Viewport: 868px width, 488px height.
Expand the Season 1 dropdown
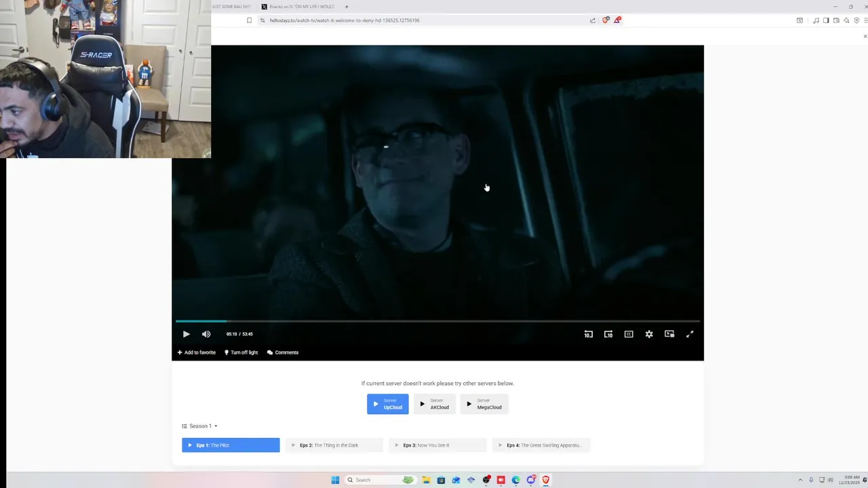[199, 426]
